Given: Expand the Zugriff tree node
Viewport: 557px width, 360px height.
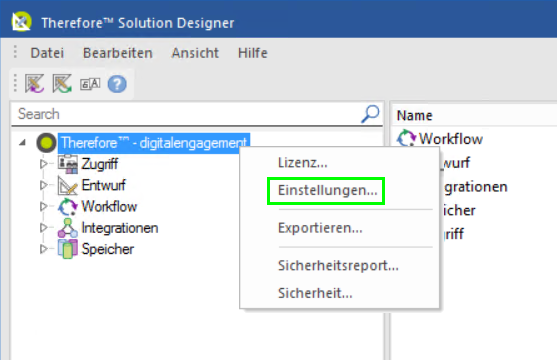Looking at the screenshot, I should pyautogui.click(x=44, y=164).
